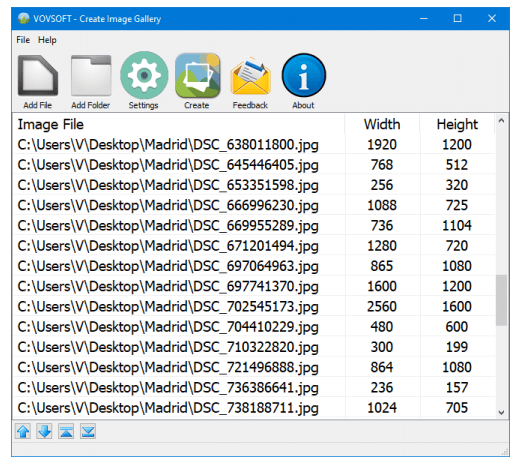This screenshot has width=519, height=466.
Task: Select row DSC_697064963.jpg
Action: click(254, 266)
